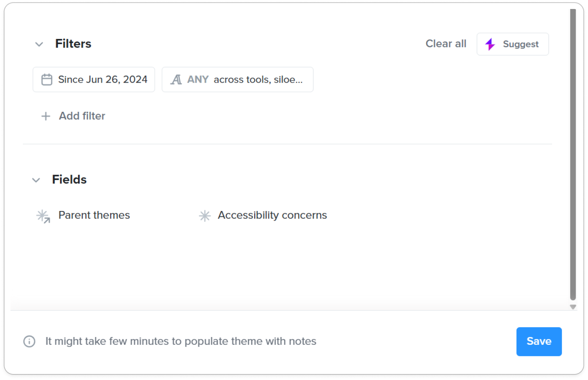Click the vertical scrollbar thumb
The width and height of the screenshot is (588, 380).
573,154
